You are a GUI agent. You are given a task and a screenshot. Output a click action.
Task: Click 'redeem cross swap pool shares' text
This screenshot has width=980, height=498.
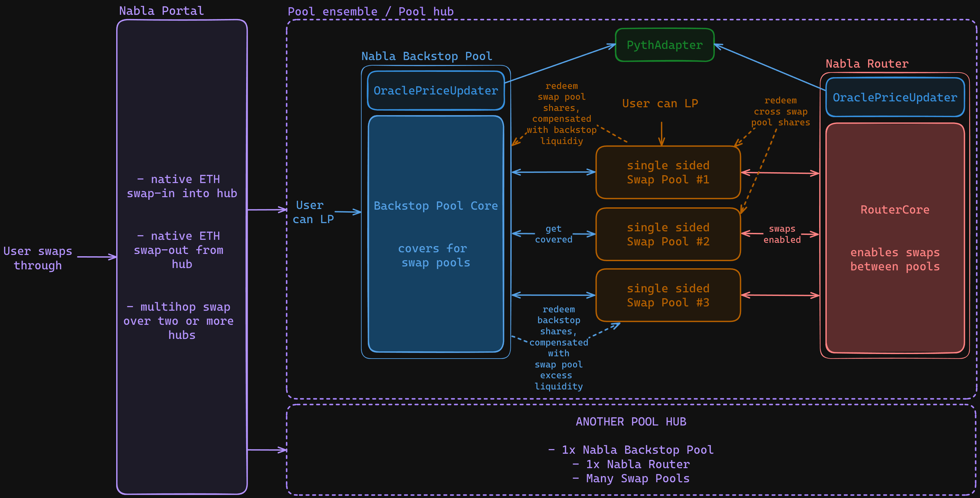(x=780, y=112)
